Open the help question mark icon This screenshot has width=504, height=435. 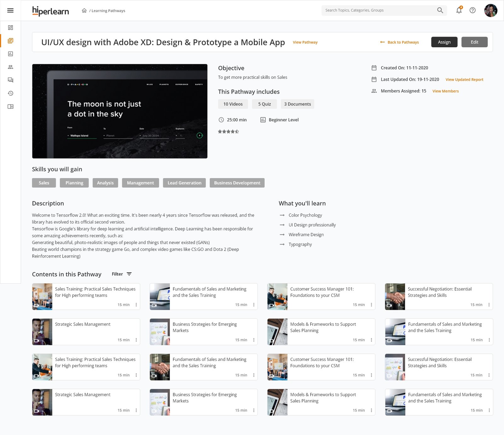click(x=472, y=10)
